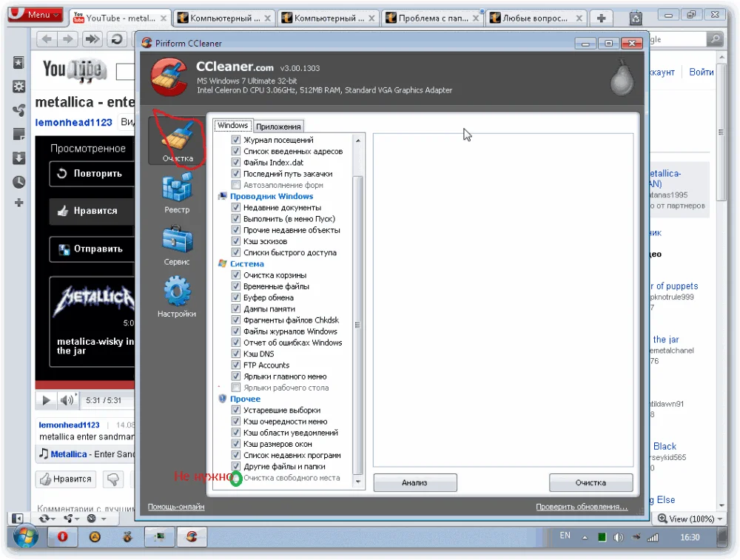Open CCleaner from the Windows taskbar
Viewport: 740px width, 560px height.
coord(191,537)
